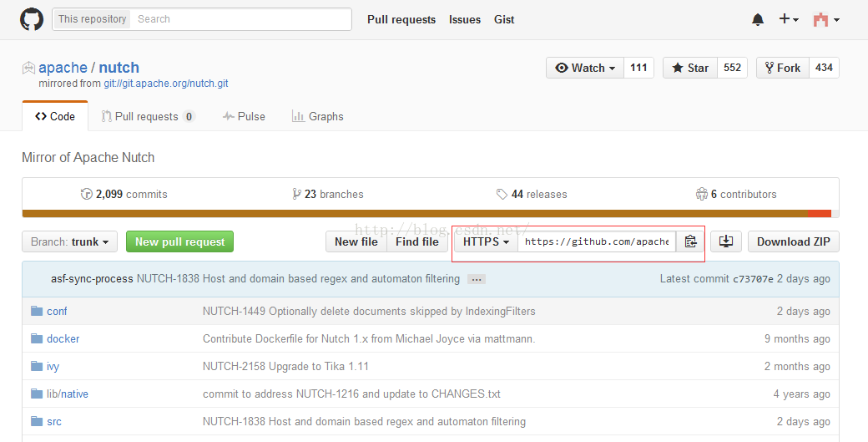Open commit hash c73707e
The height and width of the screenshot is (442, 868).
[x=753, y=279]
